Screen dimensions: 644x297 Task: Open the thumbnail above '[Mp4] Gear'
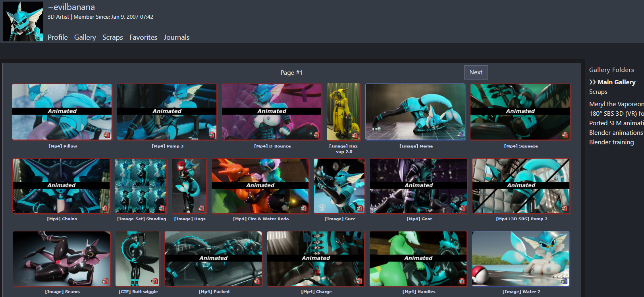(418, 186)
